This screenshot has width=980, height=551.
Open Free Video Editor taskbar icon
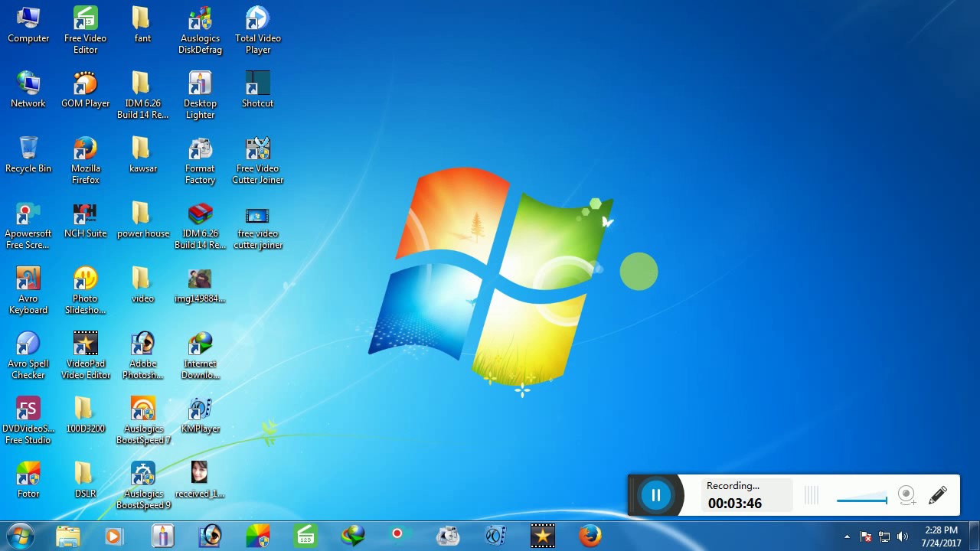point(305,536)
